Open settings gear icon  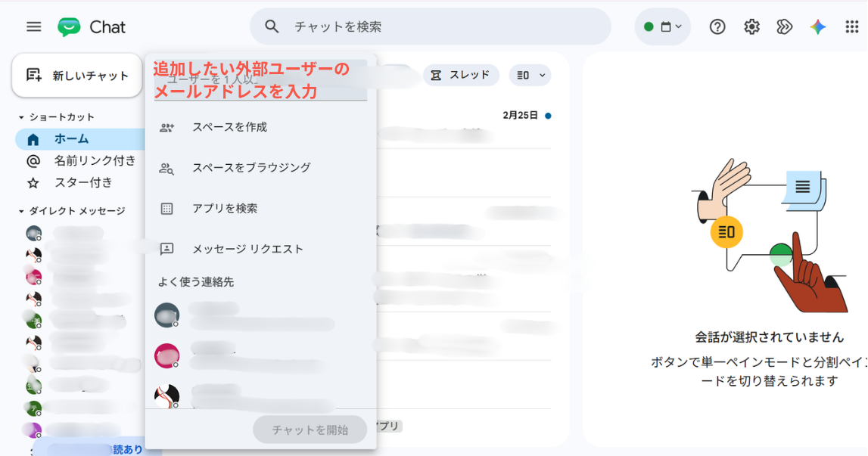tap(751, 26)
